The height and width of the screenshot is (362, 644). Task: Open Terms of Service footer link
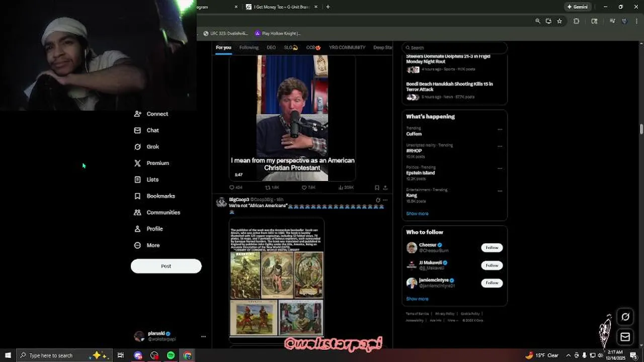417,314
